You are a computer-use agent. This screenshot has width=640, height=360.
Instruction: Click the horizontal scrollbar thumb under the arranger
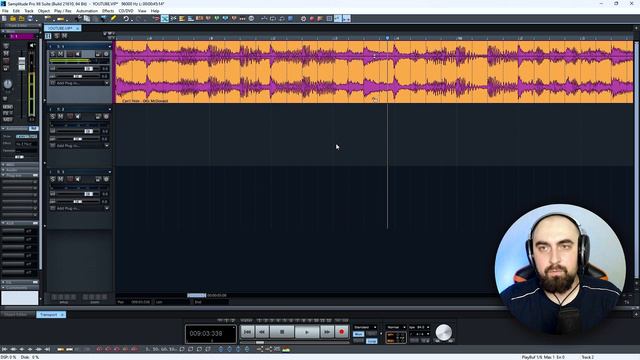(x=197, y=295)
